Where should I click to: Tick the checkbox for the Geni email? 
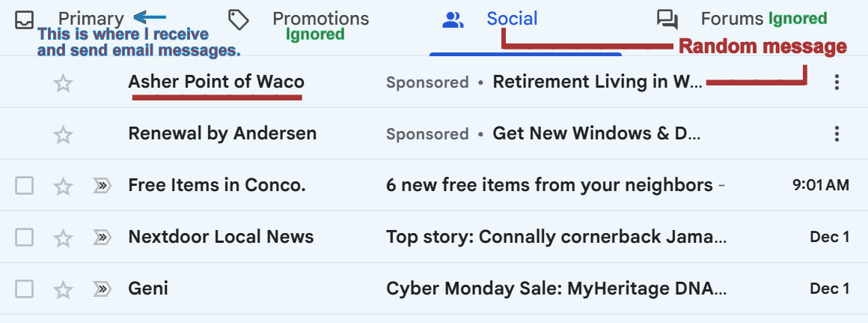tap(25, 289)
